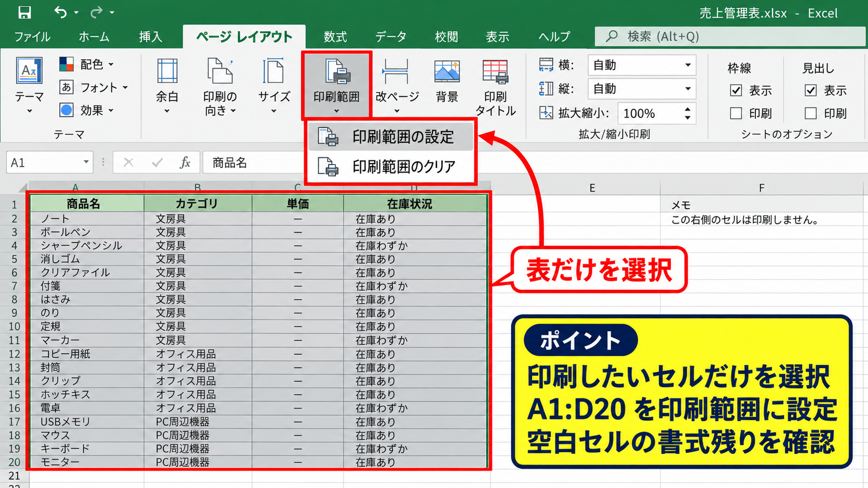Click the 検索 (Alt+Q) search box
Image resolution: width=868 pixels, height=488 pixels.
(x=731, y=36)
